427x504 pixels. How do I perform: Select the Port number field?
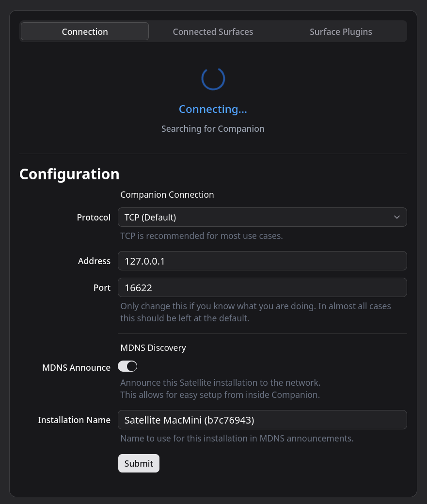pyautogui.click(x=262, y=287)
